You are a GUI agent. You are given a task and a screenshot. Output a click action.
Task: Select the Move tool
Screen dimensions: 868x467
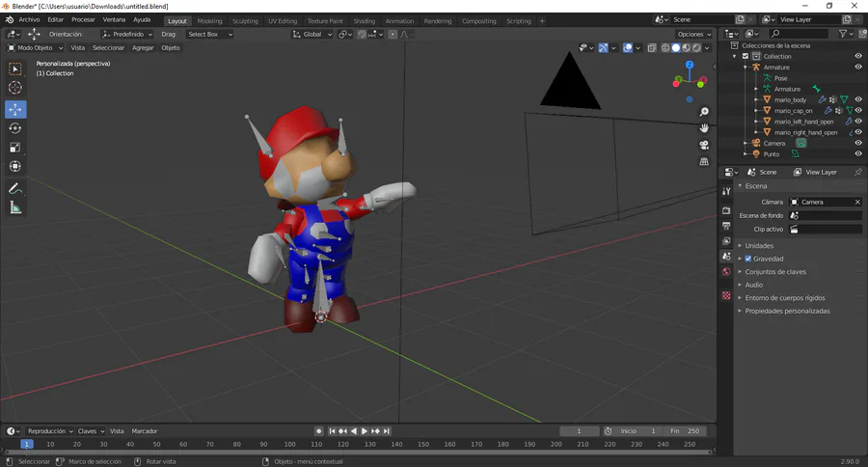pos(14,110)
